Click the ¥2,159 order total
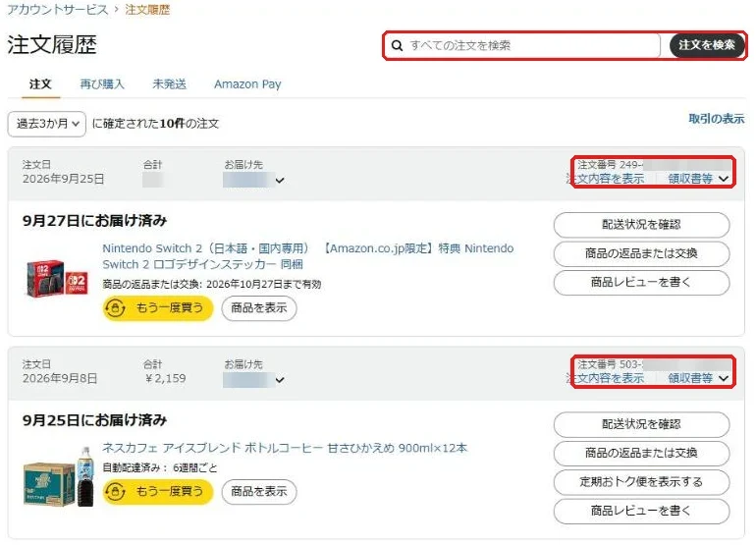Screen dimensions: 756x545 tap(165, 378)
